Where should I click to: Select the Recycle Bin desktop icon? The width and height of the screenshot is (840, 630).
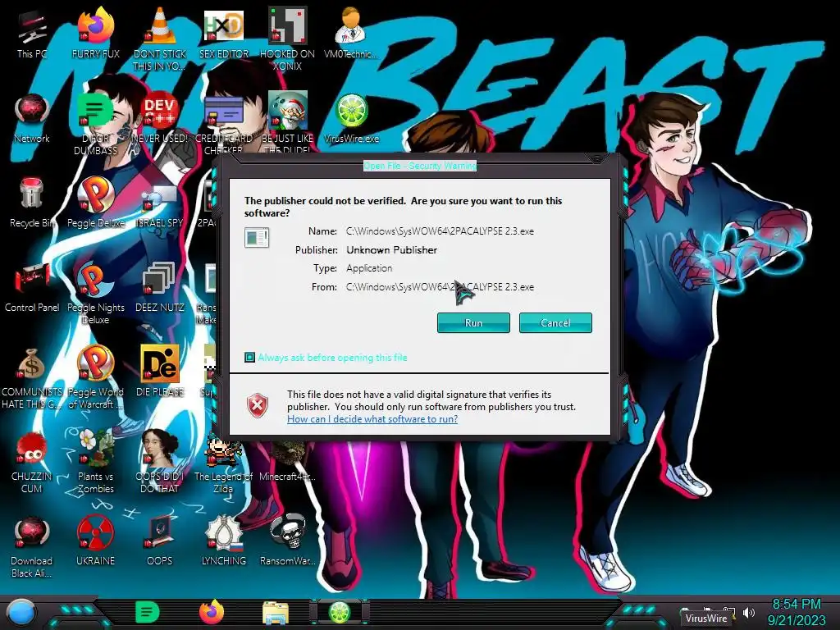coord(32,203)
